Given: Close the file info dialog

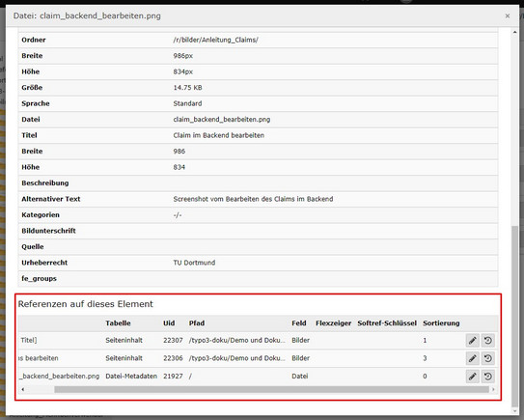Looking at the screenshot, I should [x=508, y=15].
